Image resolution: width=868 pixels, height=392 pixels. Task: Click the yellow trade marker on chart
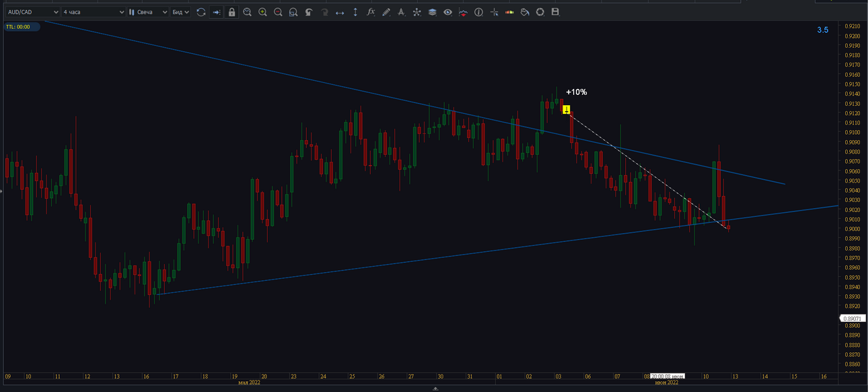[567, 109]
